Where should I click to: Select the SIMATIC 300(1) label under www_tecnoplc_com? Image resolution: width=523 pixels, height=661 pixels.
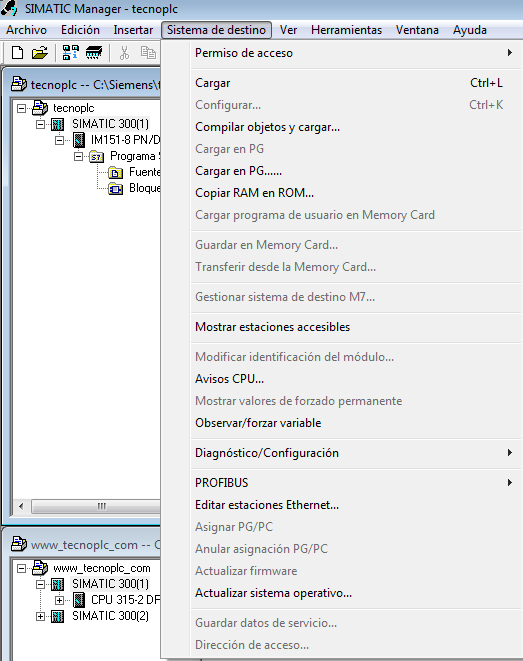click(x=110, y=584)
